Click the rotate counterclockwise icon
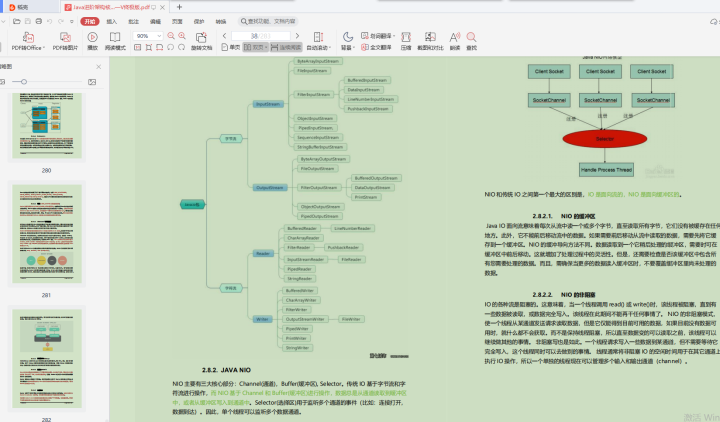 pos(170,47)
